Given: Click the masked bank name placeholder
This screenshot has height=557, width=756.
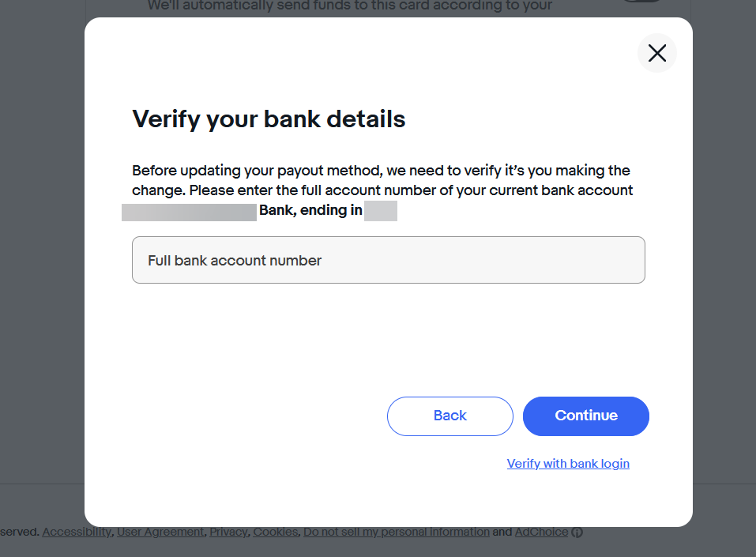Looking at the screenshot, I should (188, 212).
